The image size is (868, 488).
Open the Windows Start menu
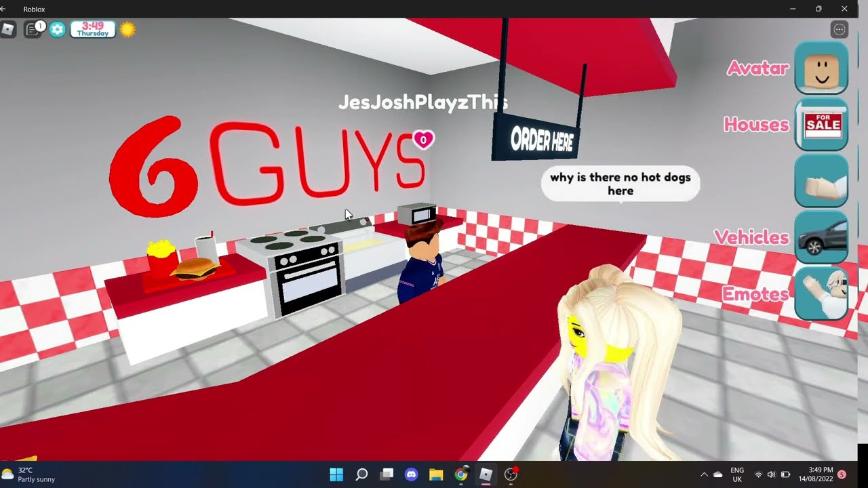[x=336, y=474]
